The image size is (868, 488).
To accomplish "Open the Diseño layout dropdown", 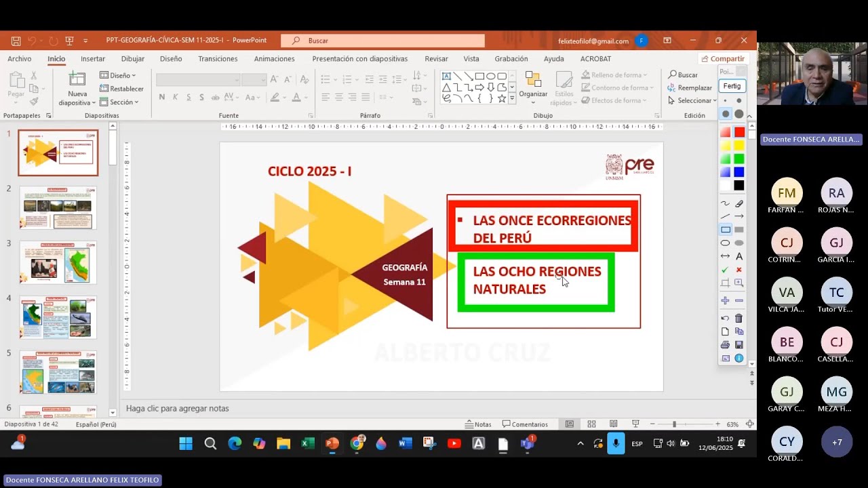I will [x=117, y=75].
